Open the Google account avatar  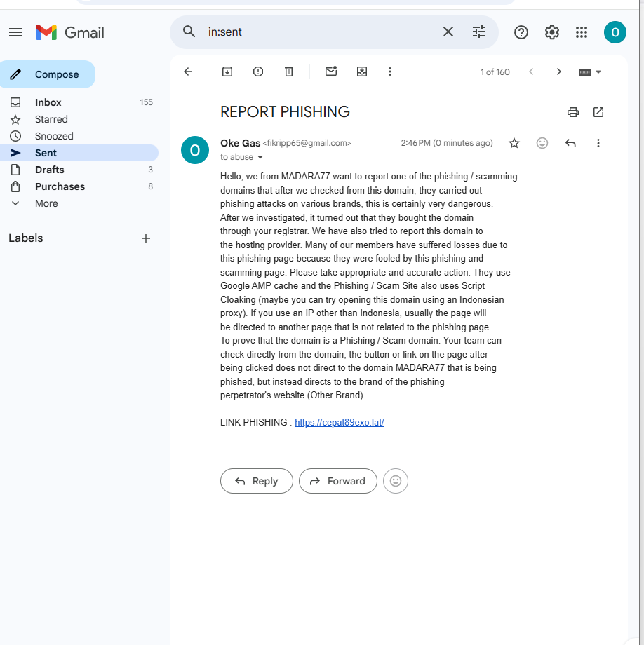coord(615,32)
